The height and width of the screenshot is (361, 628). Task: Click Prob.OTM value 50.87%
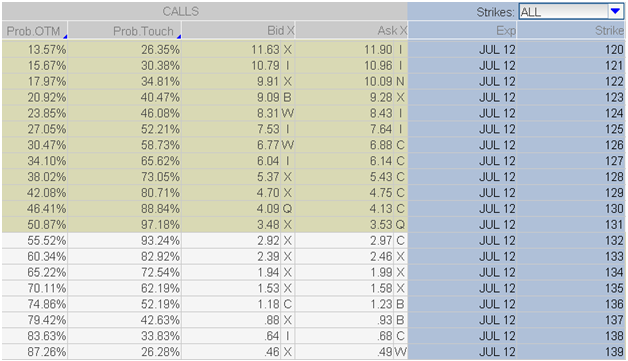pyautogui.click(x=46, y=224)
